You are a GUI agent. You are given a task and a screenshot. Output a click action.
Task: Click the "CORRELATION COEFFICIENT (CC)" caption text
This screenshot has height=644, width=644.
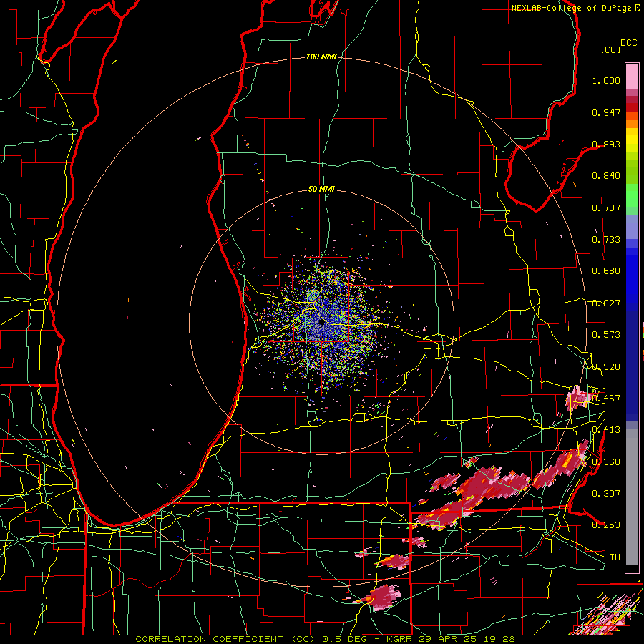click(x=226, y=639)
